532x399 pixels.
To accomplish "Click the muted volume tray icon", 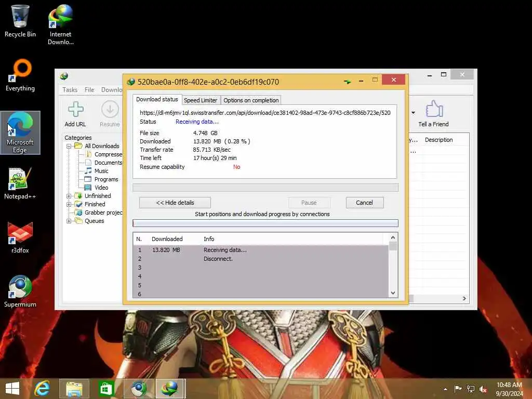I will pos(483,389).
